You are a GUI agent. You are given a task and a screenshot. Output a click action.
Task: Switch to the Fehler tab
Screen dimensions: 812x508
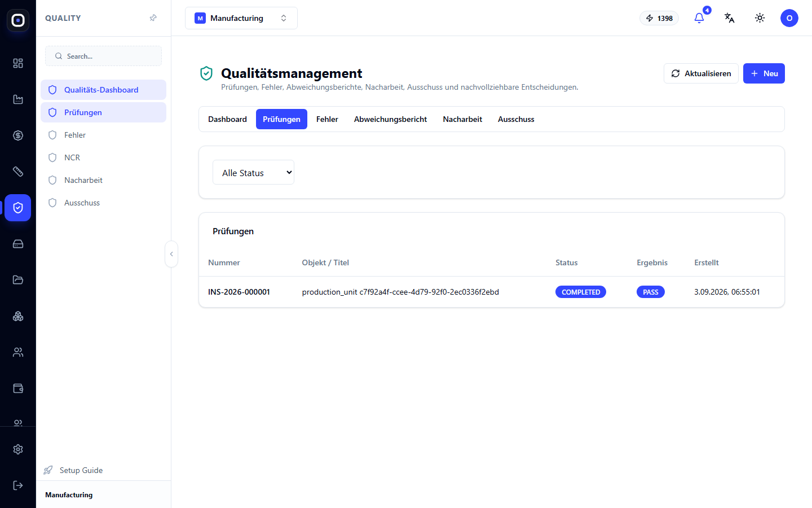click(327, 119)
